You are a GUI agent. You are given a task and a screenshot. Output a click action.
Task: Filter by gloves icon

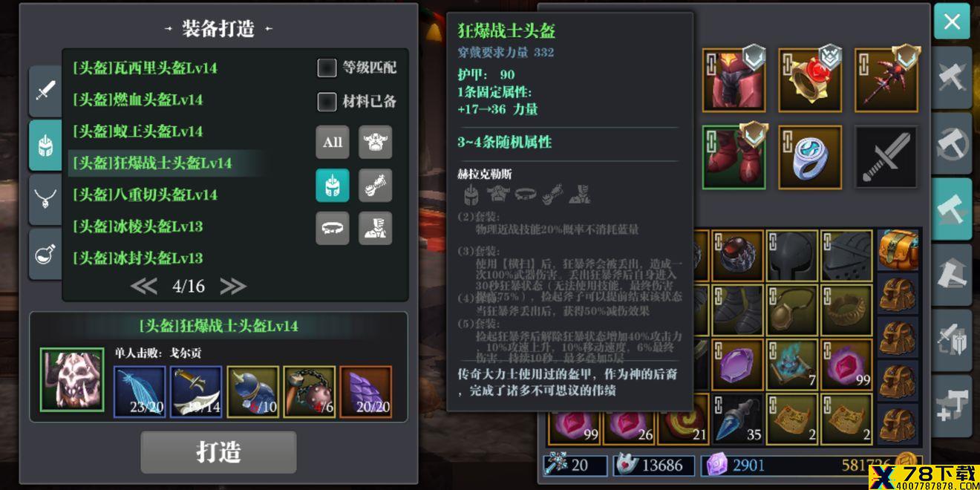(x=376, y=185)
